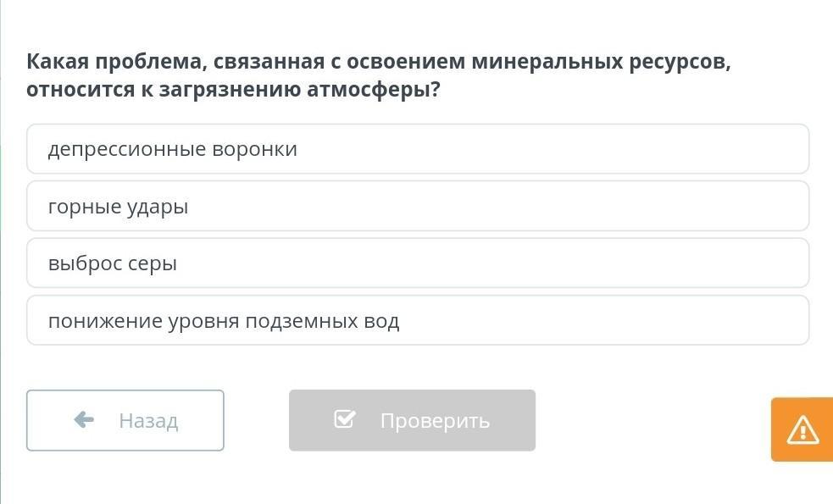Click the word 'Назад' label
The image size is (833, 504).
tap(148, 421)
